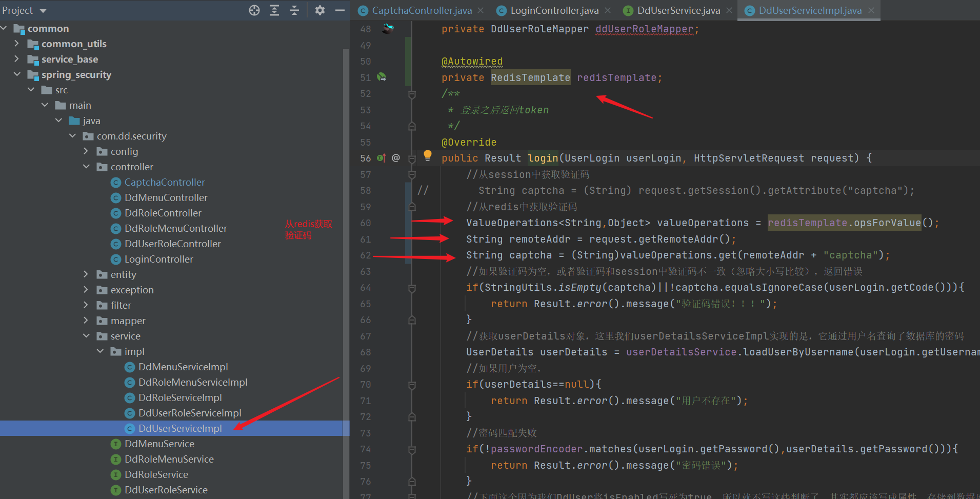
Task: Click the Collapse All icon in Project toolbar
Action: 294,10
